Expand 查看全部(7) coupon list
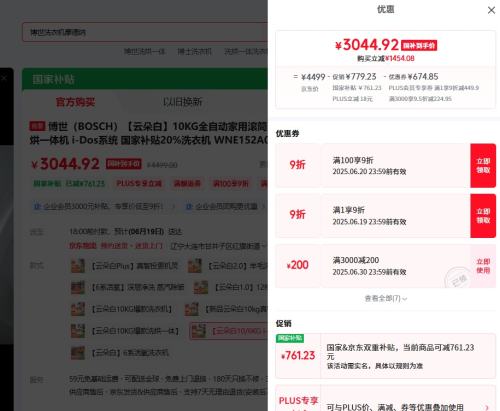This screenshot has height=411, width=500. 386,298
